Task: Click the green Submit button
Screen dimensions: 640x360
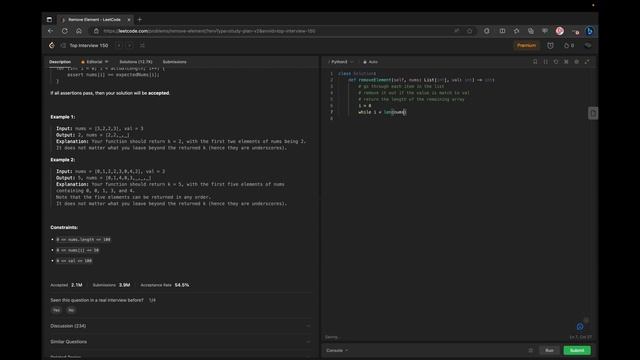Action: click(x=577, y=350)
